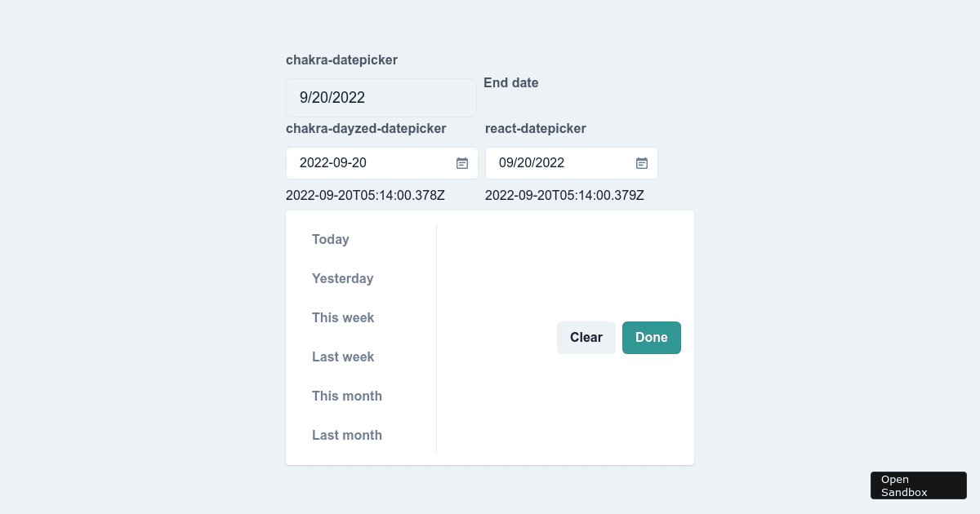980x514 pixels.
Task: Click the Open Sandbox button
Action: (x=918, y=485)
